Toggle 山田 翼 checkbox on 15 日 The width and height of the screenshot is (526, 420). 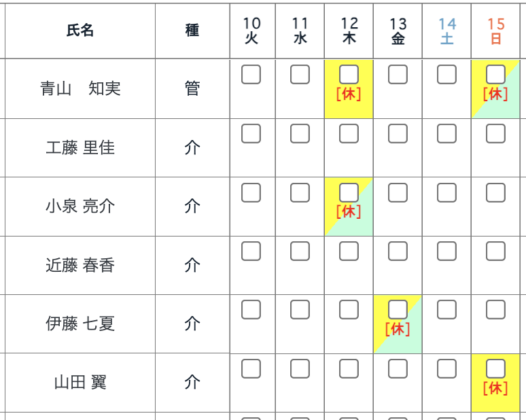click(495, 369)
